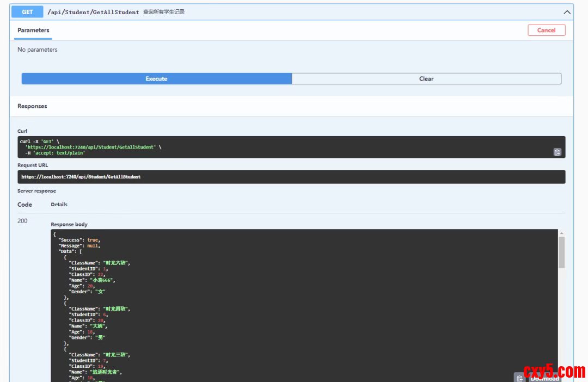The image size is (588, 382).
Task: Click the blue GET method badge
Action: [x=27, y=12]
